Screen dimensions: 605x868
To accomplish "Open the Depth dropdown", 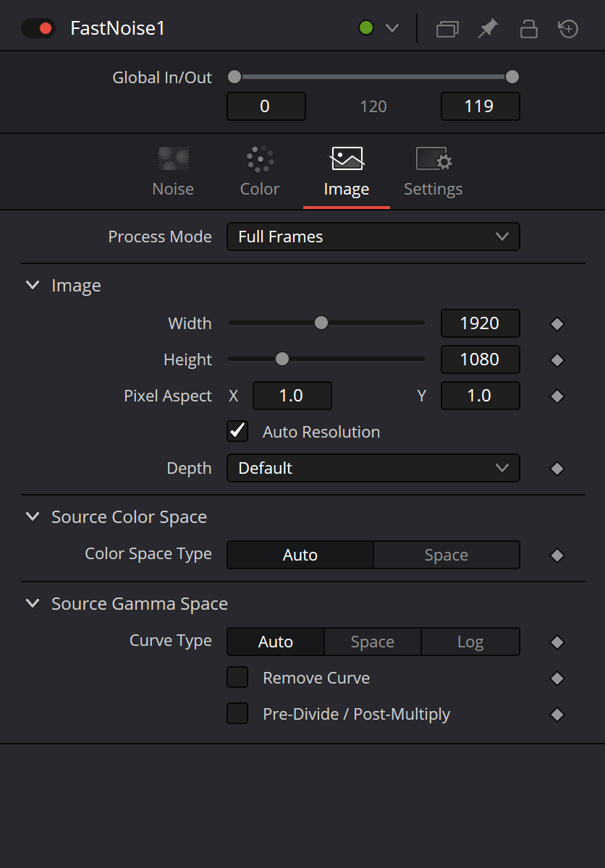I will (x=373, y=468).
